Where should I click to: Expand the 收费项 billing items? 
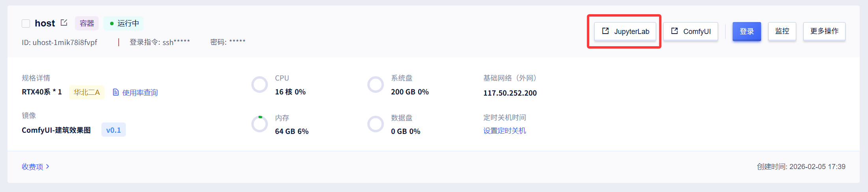click(x=35, y=167)
